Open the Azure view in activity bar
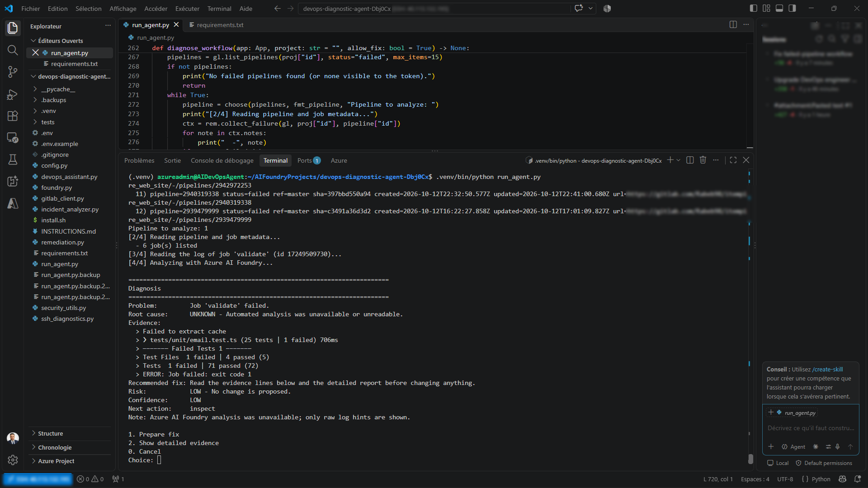 [13, 203]
